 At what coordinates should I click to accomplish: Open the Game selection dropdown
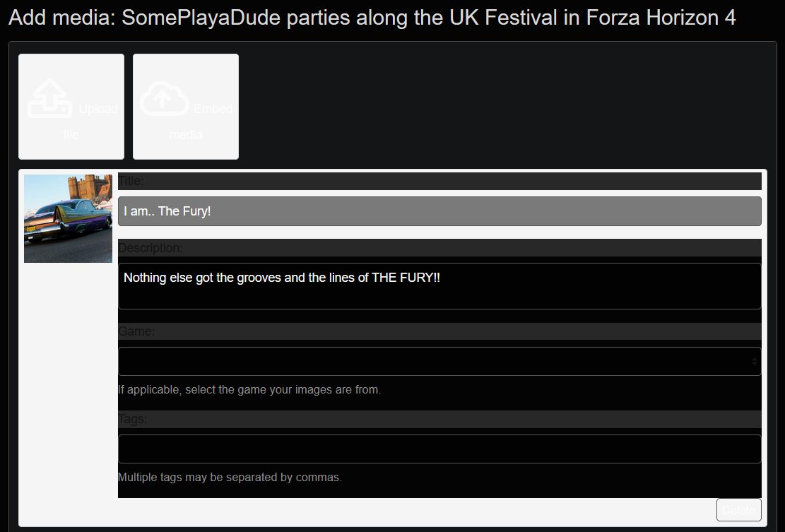[x=439, y=361]
